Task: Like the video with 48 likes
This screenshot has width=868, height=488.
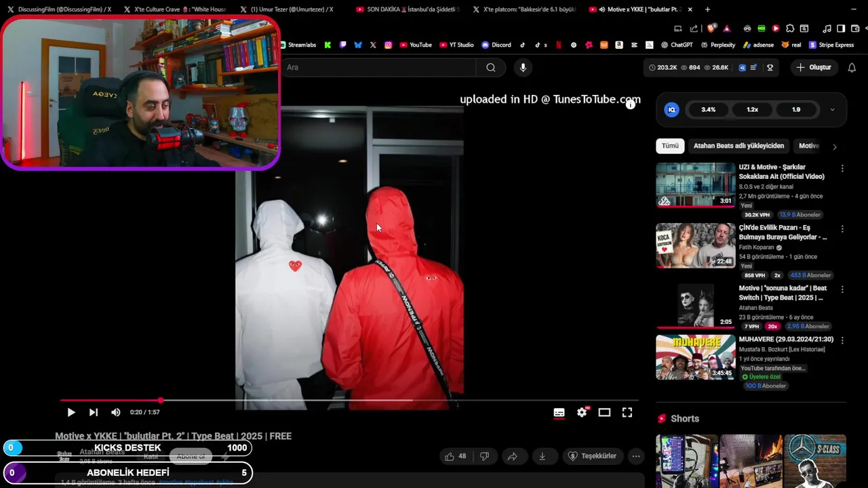Action: pyautogui.click(x=455, y=456)
